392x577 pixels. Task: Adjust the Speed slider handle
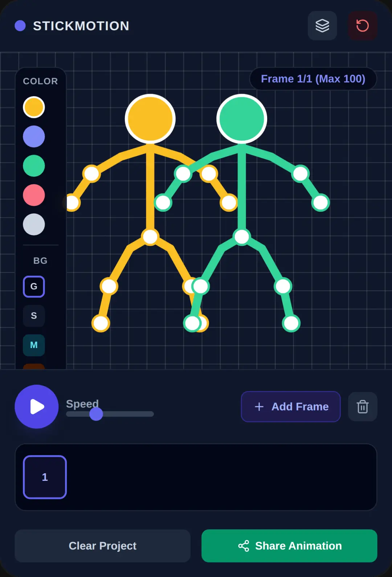(x=96, y=414)
